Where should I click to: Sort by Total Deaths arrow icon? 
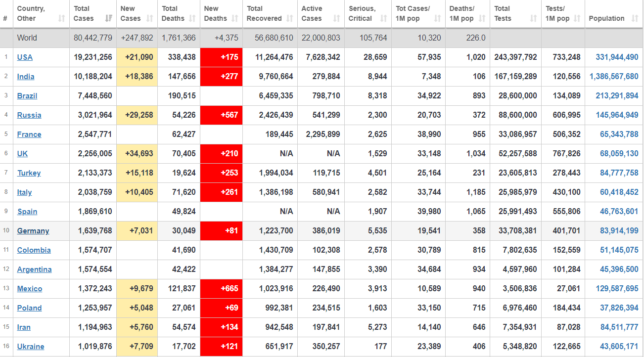(193, 19)
